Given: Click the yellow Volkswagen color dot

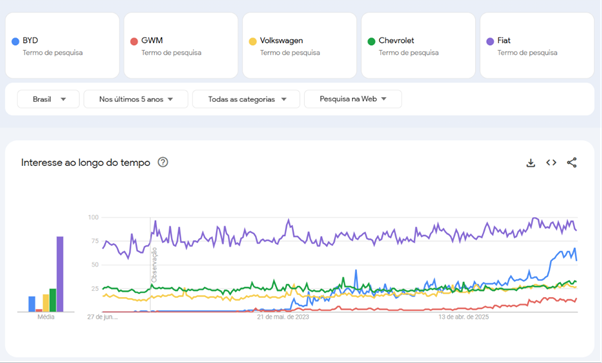Looking at the screenshot, I should 253,41.
